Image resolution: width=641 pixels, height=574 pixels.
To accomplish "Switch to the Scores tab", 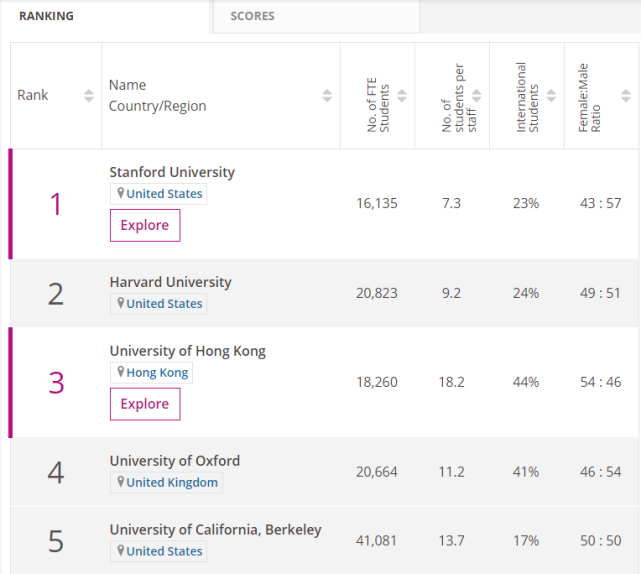I will (252, 16).
